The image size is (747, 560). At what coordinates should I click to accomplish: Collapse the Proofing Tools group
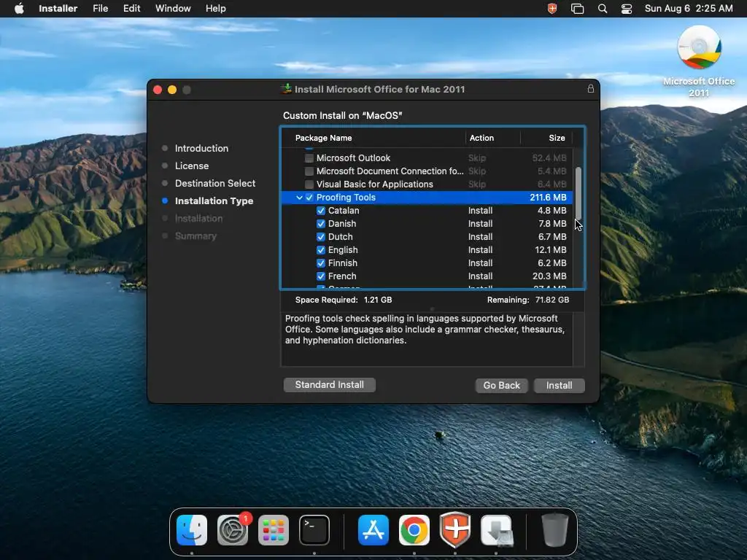click(299, 197)
